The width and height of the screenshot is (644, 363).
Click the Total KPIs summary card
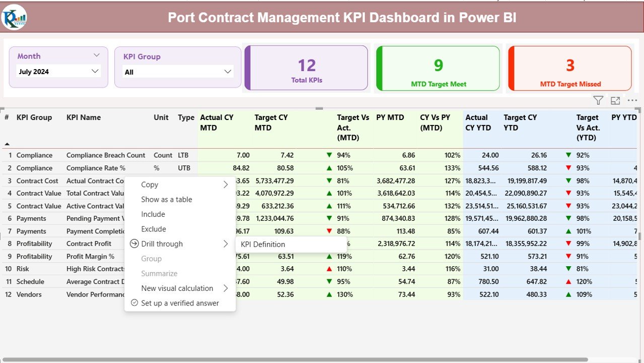pyautogui.click(x=307, y=68)
